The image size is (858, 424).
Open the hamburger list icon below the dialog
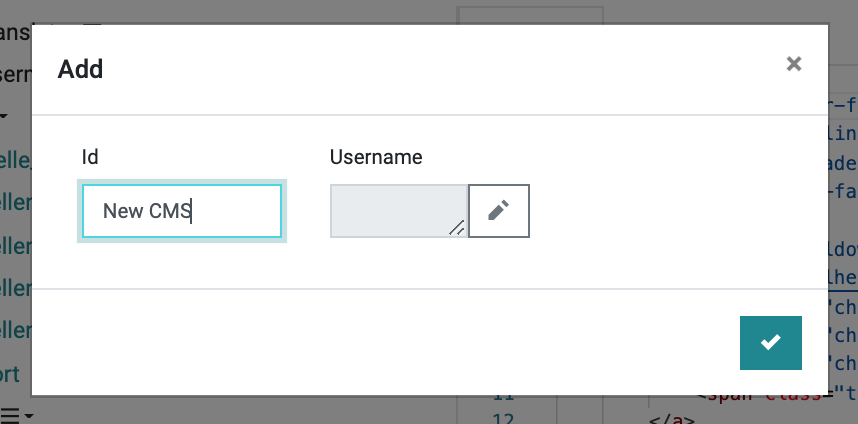[x=9, y=415]
